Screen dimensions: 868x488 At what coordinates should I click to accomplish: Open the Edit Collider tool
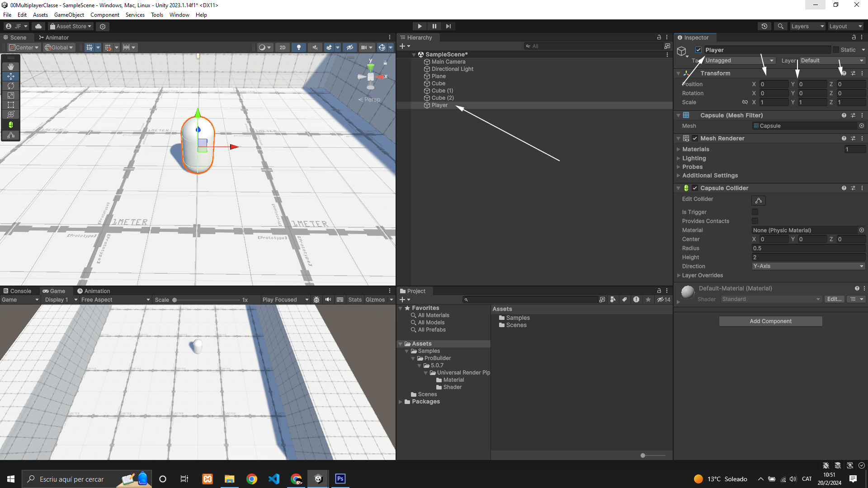pyautogui.click(x=759, y=200)
